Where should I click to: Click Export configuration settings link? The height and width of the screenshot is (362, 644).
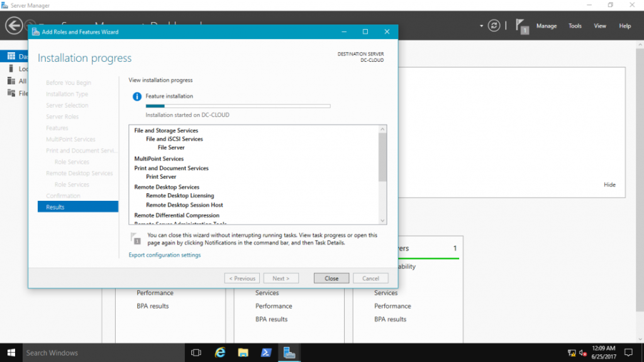(165, 255)
